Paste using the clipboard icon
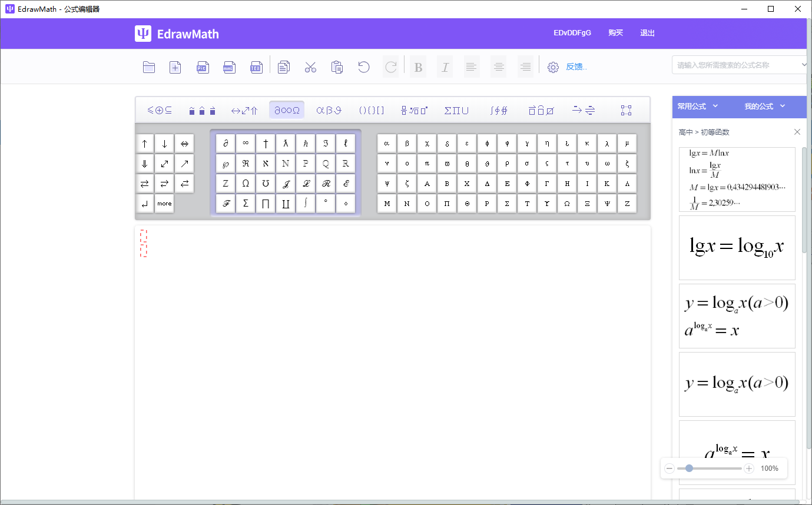This screenshot has height=505, width=812. click(337, 67)
